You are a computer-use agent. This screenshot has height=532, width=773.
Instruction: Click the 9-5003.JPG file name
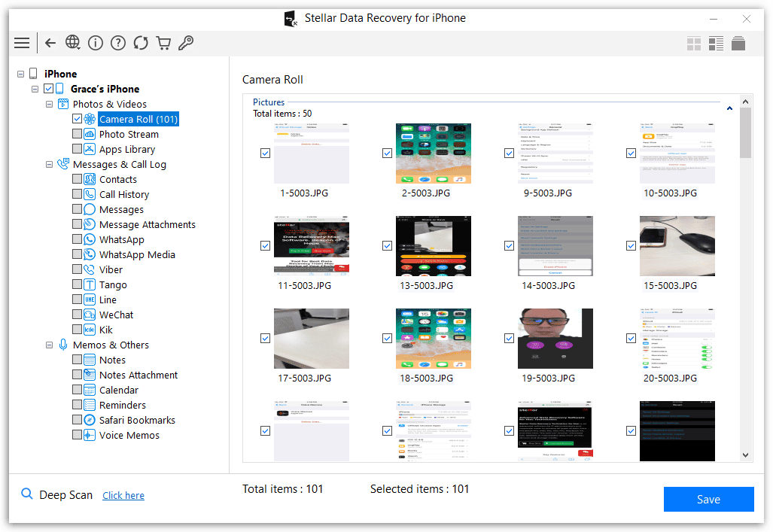pyautogui.click(x=548, y=193)
